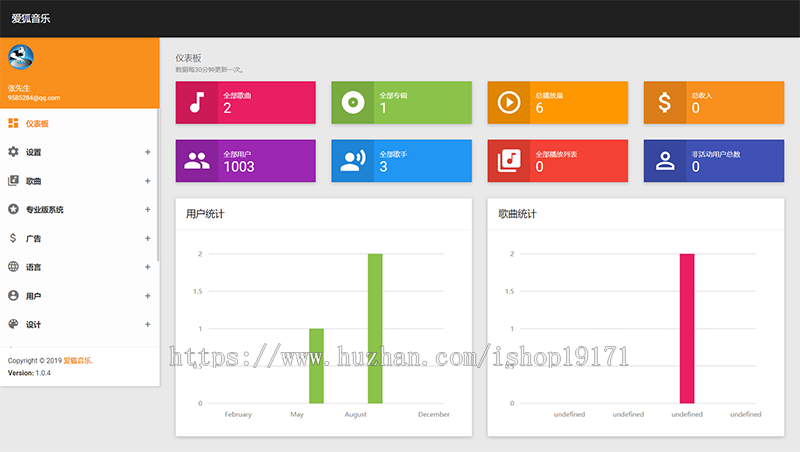Open the 用户 sidebar menu item
800x452 pixels.
[x=79, y=295]
